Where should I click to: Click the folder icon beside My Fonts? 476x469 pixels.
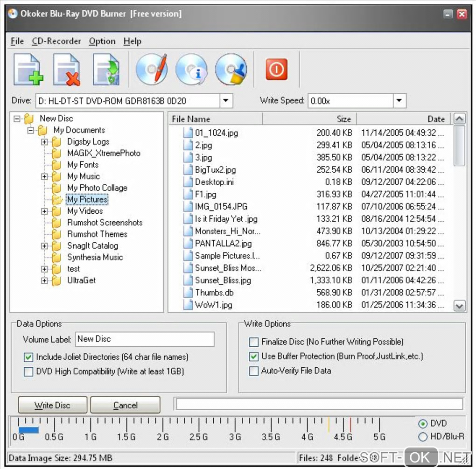(x=56, y=165)
